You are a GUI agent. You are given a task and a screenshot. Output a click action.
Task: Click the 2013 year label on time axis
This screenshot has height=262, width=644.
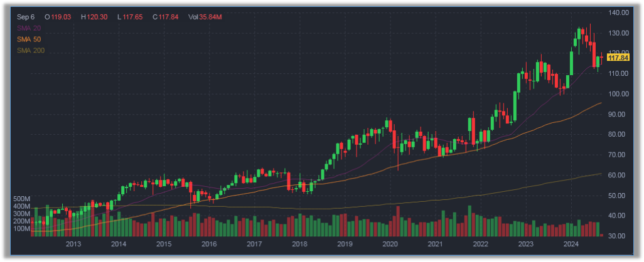73,245
